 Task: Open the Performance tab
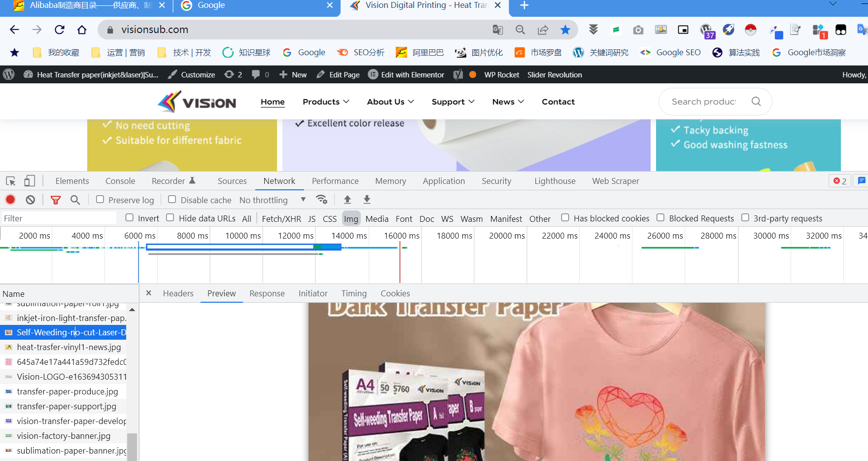335,181
